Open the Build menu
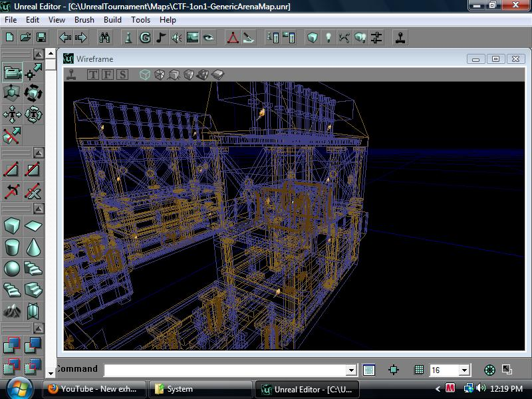This screenshot has height=399, width=532. 112,20
